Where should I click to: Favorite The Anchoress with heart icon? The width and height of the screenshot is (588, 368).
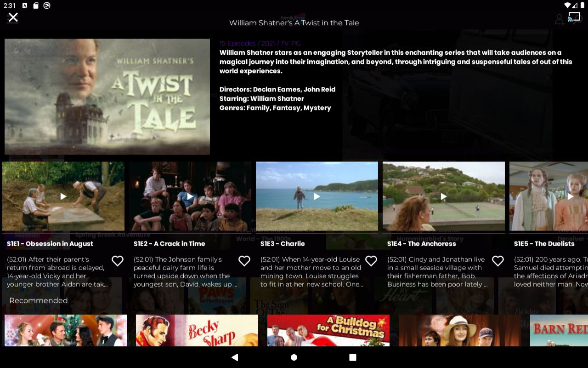(x=498, y=261)
